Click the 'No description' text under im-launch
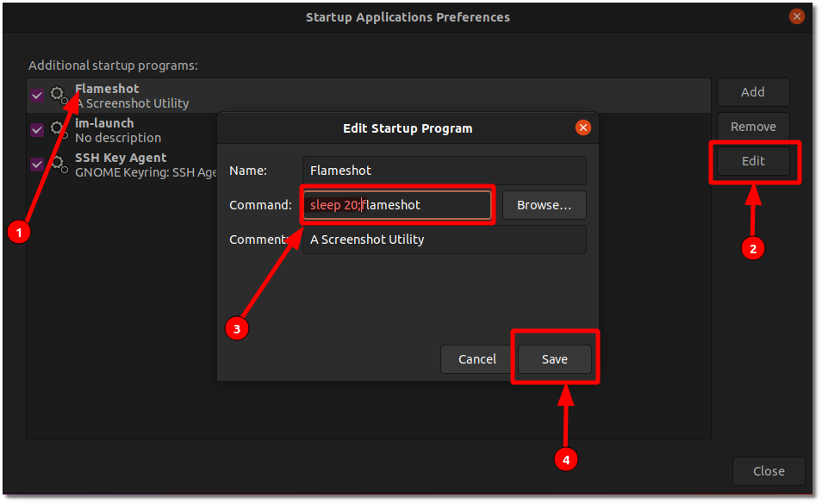The height and width of the screenshot is (504, 822). pos(118,138)
